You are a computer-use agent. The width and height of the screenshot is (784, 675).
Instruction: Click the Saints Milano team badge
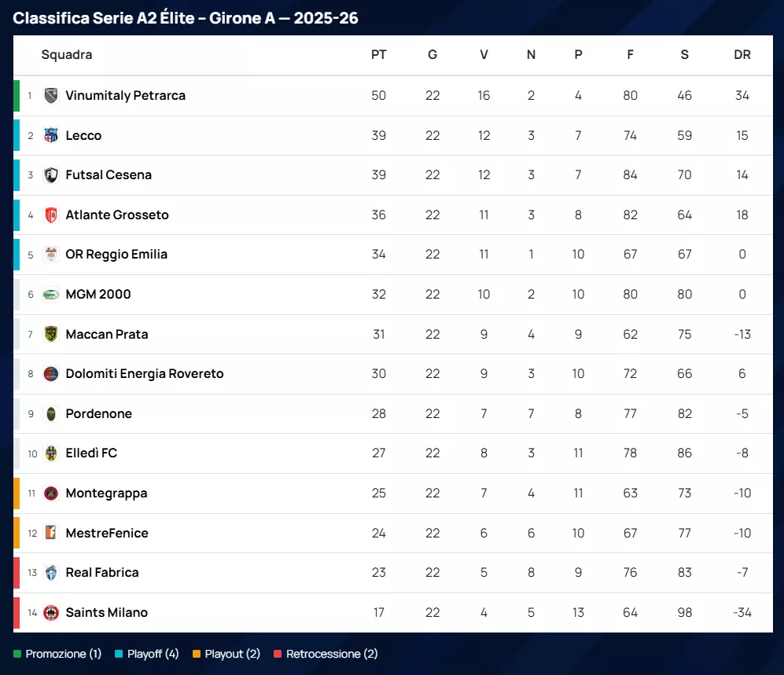click(51, 613)
